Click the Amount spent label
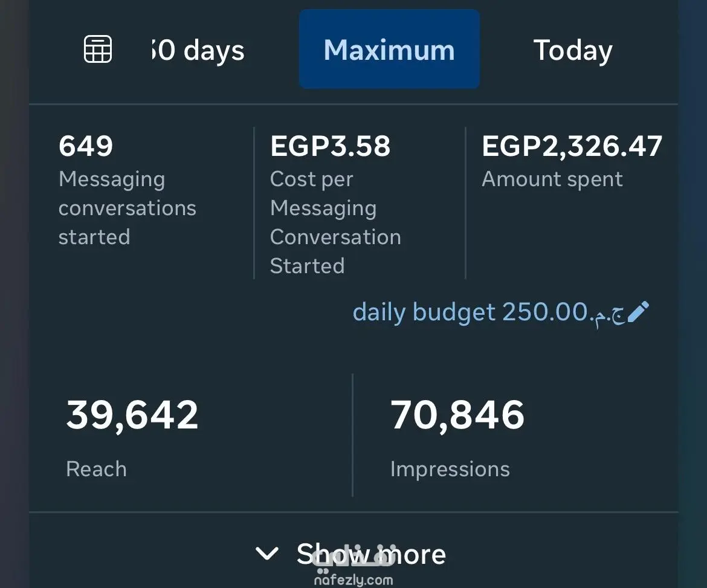 point(552,179)
